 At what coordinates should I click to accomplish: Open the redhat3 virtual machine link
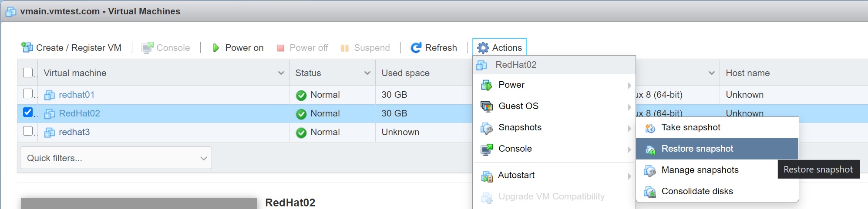point(74,132)
